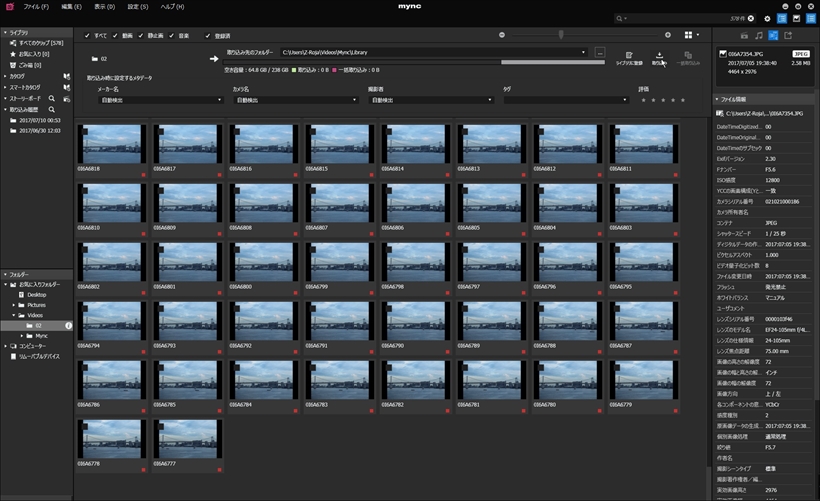Open the 撮影者 dropdown
820x501 pixels.
click(x=431, y=100)
